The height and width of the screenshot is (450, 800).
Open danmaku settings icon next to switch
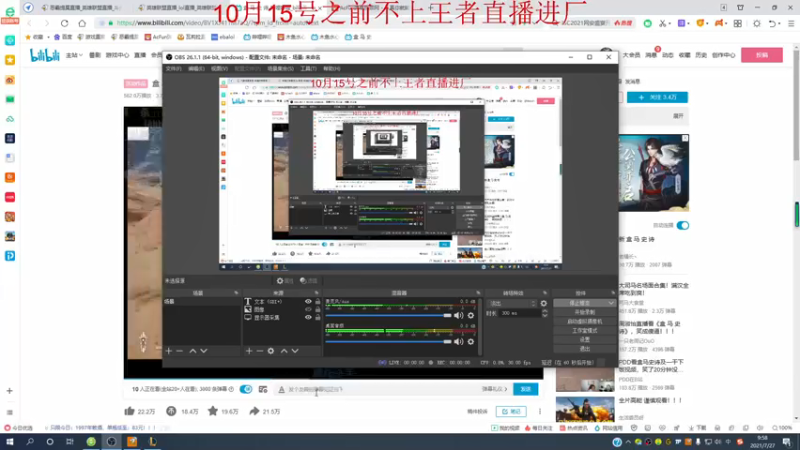(263, 389)
